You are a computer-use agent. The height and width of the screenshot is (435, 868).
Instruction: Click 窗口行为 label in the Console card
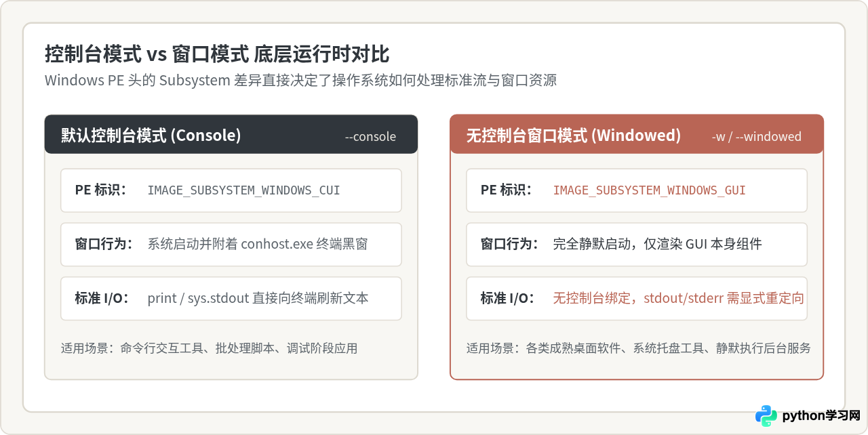104,244
